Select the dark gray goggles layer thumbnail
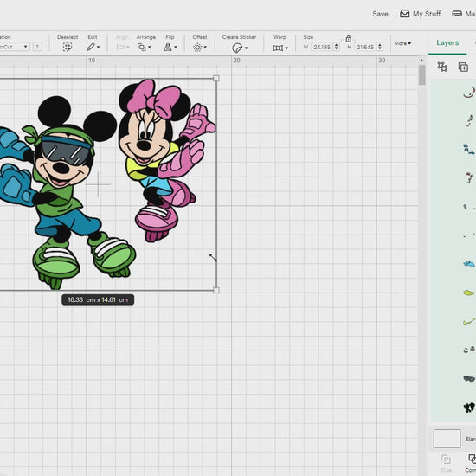The image size is (476, 476). 469,378
